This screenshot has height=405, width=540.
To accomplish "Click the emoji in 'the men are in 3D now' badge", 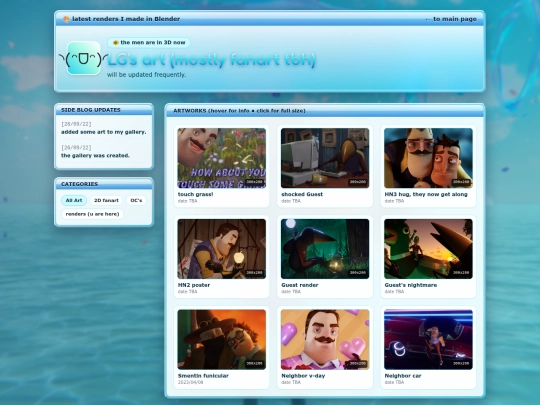I will point(116,42).
